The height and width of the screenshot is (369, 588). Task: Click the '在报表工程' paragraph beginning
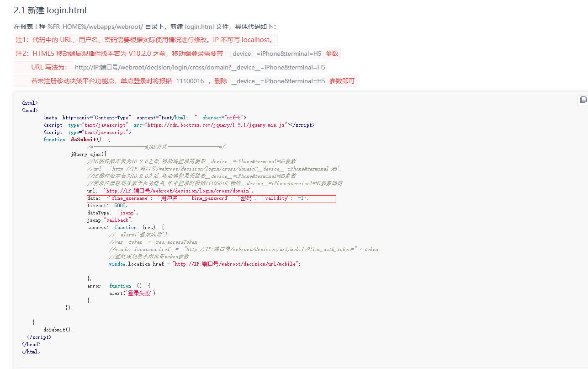point(30,27)
